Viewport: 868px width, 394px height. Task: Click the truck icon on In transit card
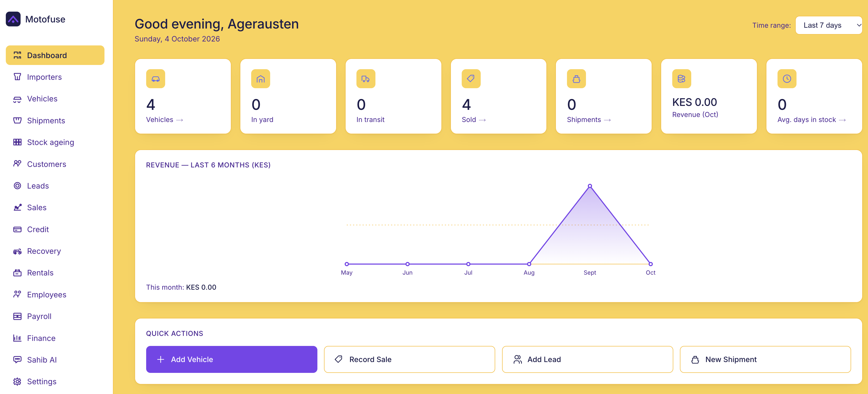click(366, 79)
